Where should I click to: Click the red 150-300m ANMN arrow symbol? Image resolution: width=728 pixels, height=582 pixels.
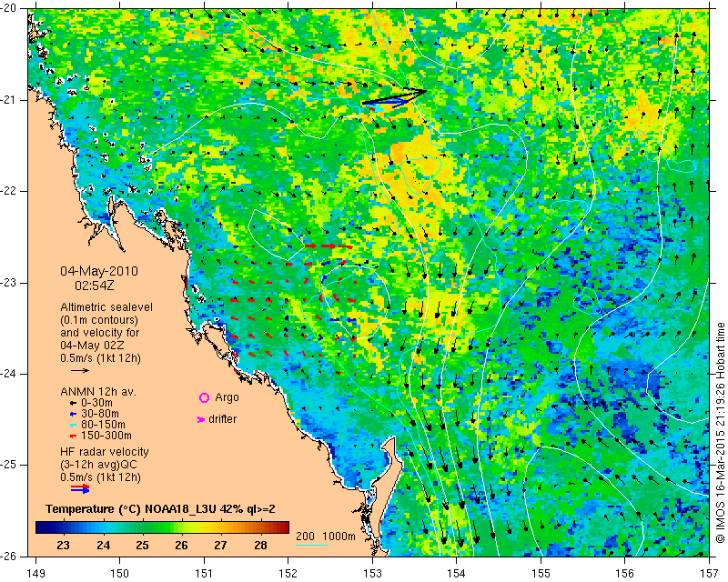73,436
